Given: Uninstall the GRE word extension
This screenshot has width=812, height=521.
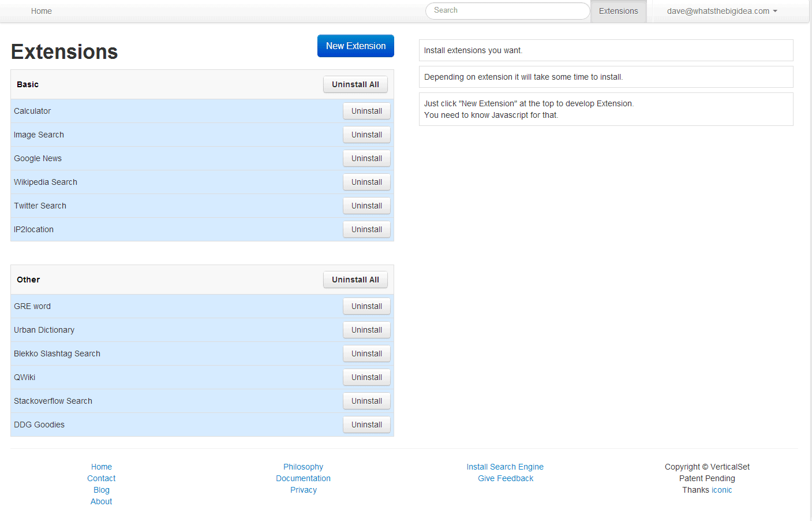Looking at the screenshot, I should (366, 306).
